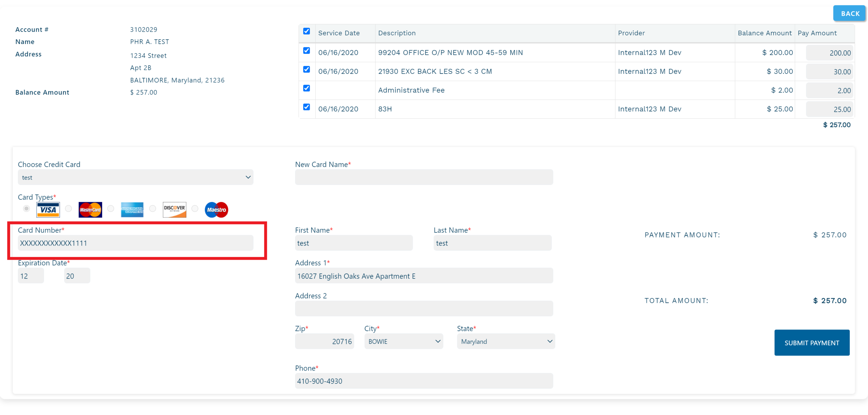Click the New Card Name field
Image resolution: width=868 pixels, height=415 pixels.
point(424,177)
